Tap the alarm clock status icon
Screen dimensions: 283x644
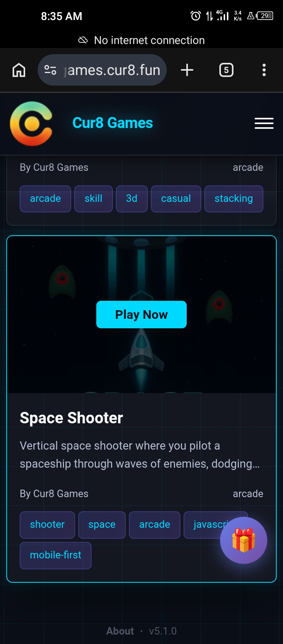[x=195, y=16]
